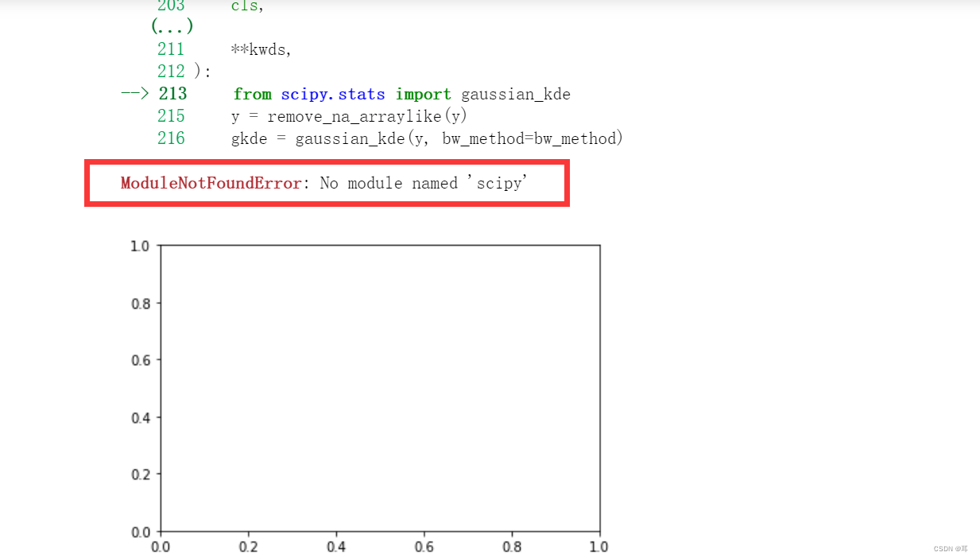980x560 pixels.
Task: Click line number 216 in the traceback
Action: [x=171, y=138]
